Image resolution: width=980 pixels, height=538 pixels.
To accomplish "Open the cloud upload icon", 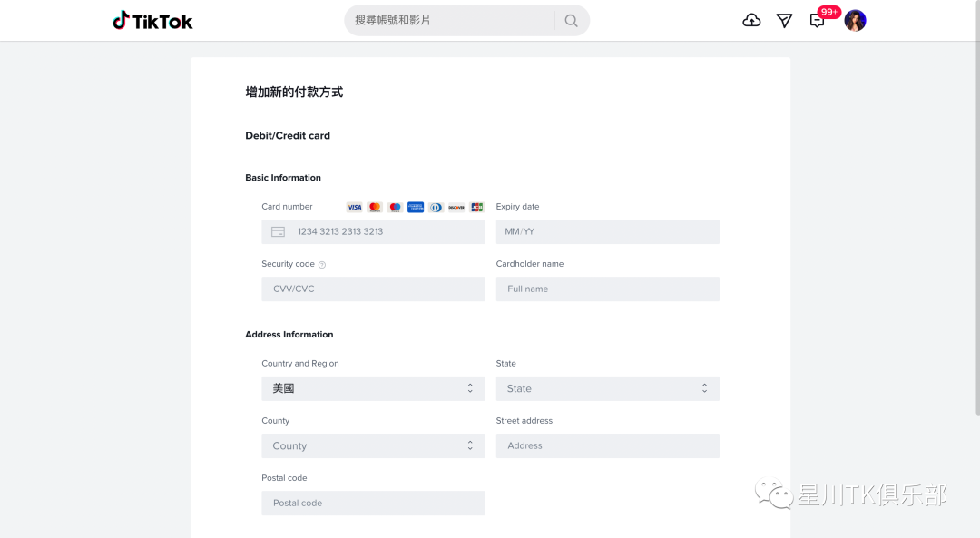I will 751,20.
